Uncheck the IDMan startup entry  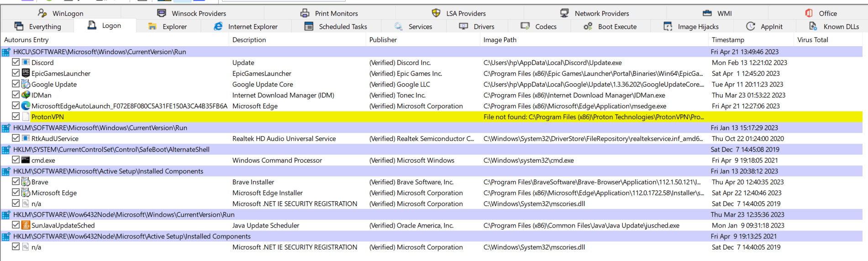tap(16, 95)
